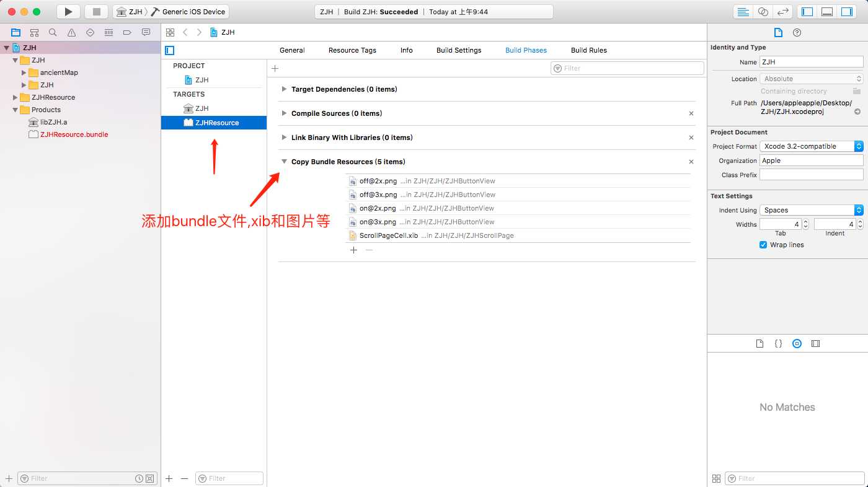Show the File inspector
Viewport: 868px width, 487px height.
point(778,32)
